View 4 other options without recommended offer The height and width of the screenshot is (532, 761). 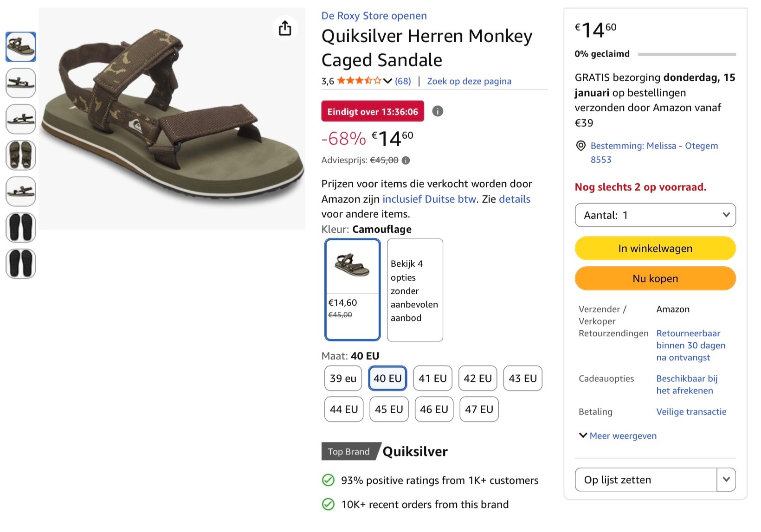pyautogui.click(x=415, y=290)
